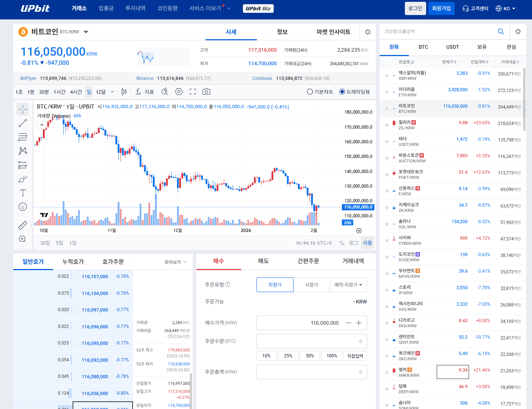Viewport: 532px width, 409px height.
Task: Open 입출금 in top navigation
Action: coord(106,8)
